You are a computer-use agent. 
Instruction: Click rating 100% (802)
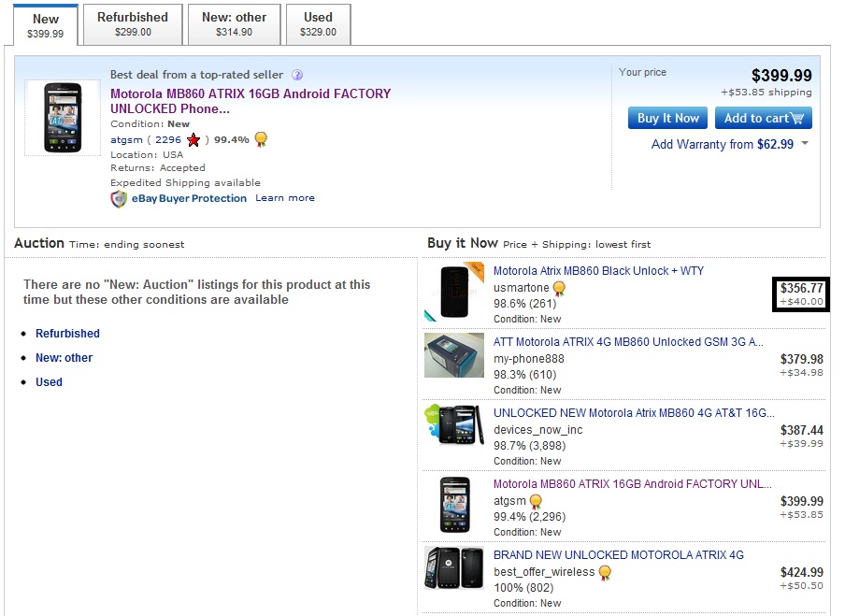[x=523, y=588]
